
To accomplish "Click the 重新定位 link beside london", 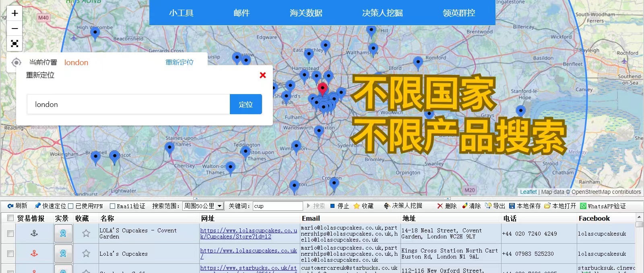I will click(180, 62).
